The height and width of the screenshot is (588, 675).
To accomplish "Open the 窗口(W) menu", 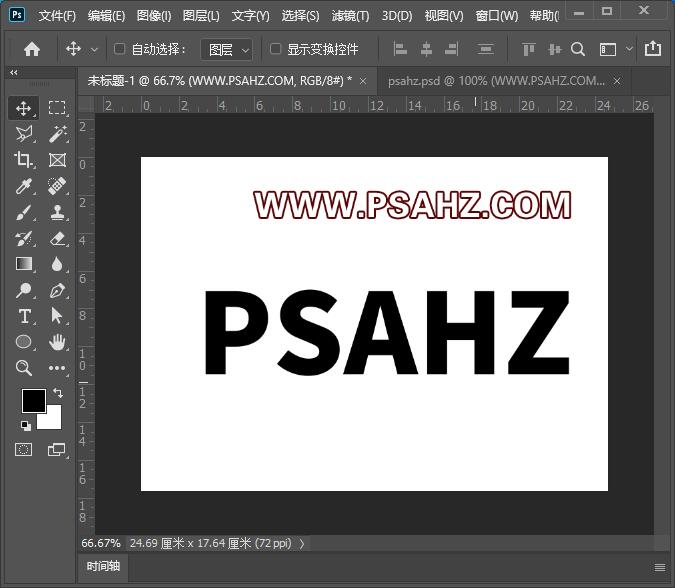I will (497, 16).
